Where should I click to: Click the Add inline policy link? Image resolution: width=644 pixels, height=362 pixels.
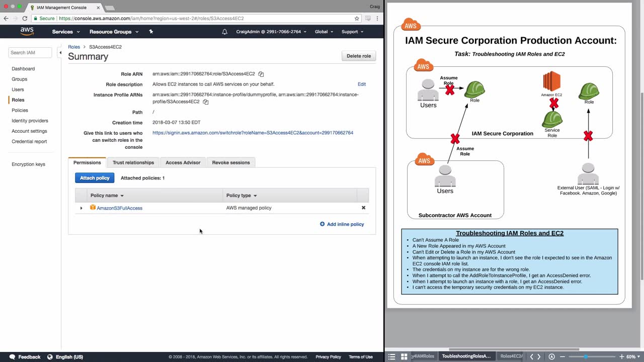coord(345,224)
